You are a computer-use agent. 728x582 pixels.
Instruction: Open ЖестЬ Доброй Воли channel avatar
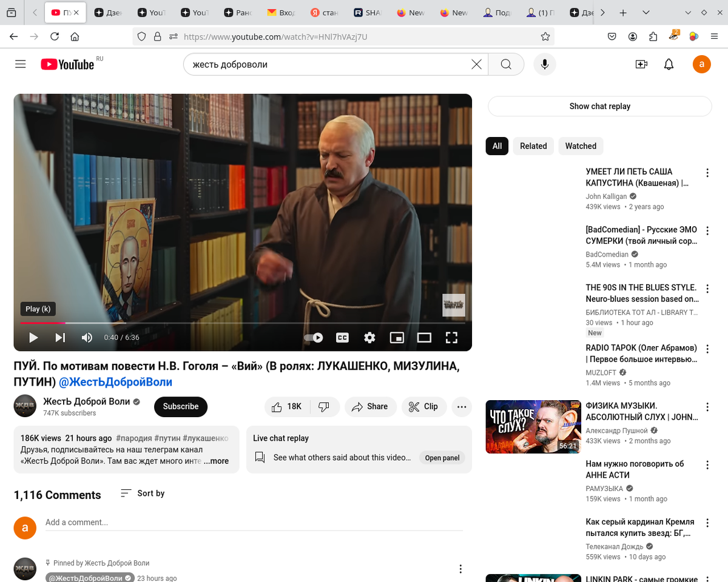(x=25, y=406)
